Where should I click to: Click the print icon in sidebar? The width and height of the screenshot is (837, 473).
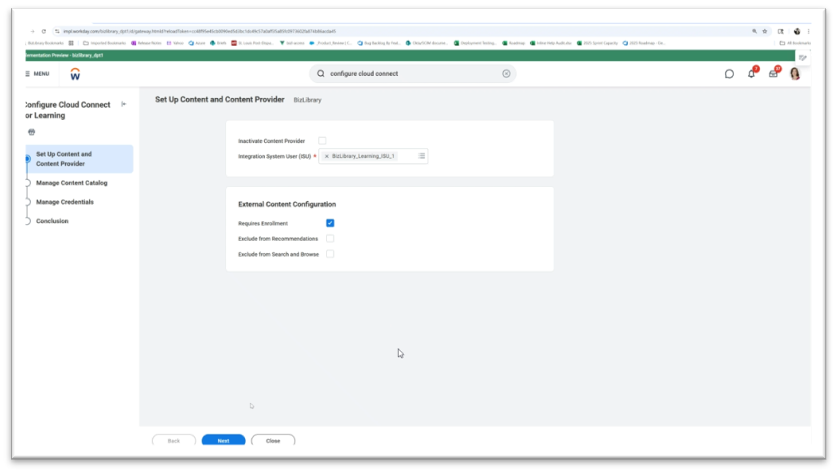31,132
